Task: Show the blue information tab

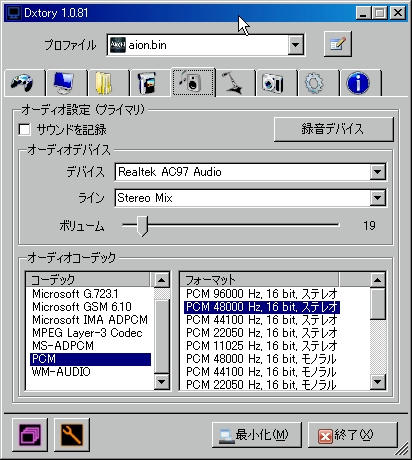Action: (x=359, y=83)
